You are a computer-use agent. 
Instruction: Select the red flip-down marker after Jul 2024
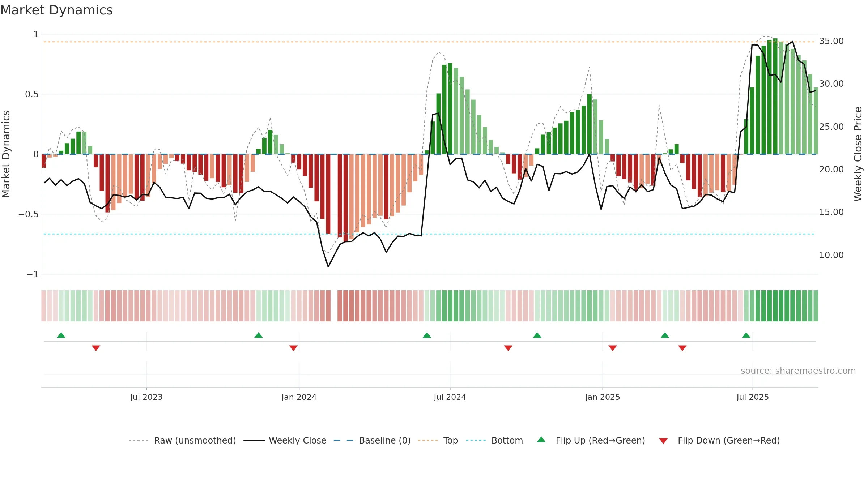pos(508,348)
